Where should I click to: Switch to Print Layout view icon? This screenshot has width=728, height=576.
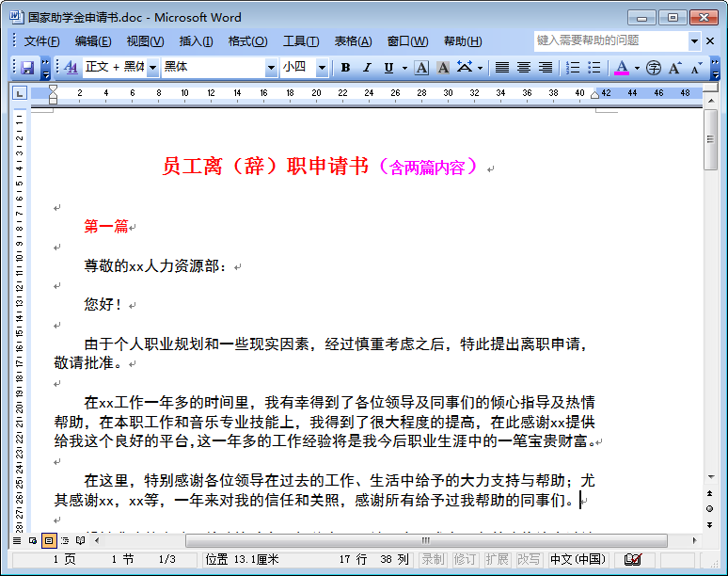tap(49, 540)
